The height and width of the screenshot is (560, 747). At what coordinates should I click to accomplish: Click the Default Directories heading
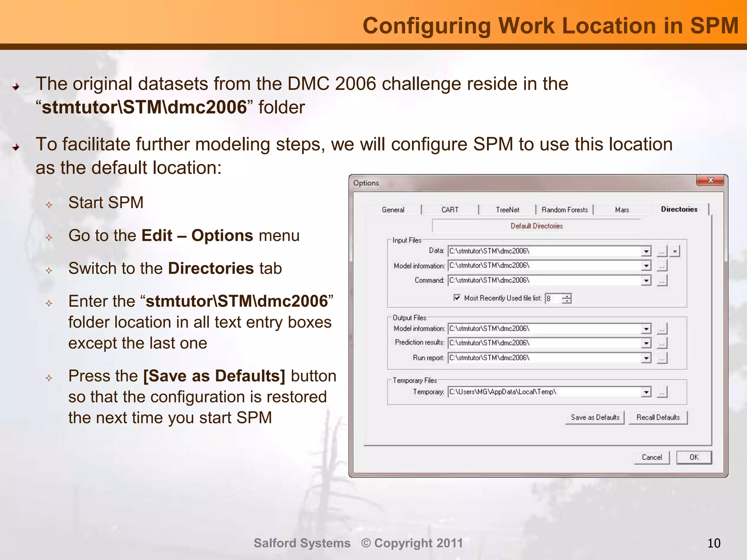click(537, 226)
